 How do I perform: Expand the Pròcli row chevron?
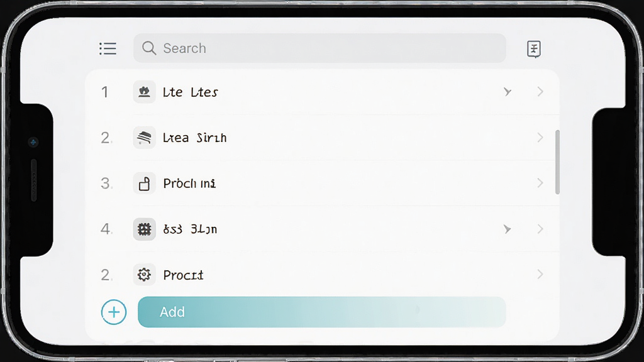click(x=540, y=183)
